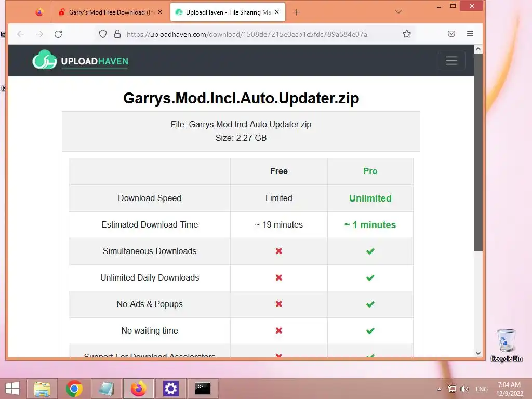Click the page scrollbar down arrow
532x399 pixels.
point(478,353)
